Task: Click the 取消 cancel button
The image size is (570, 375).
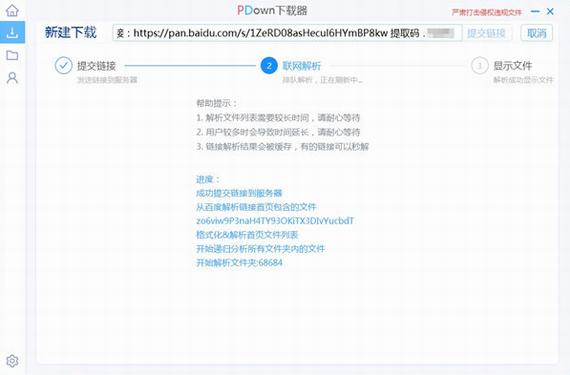Action: tap(537, 33)
